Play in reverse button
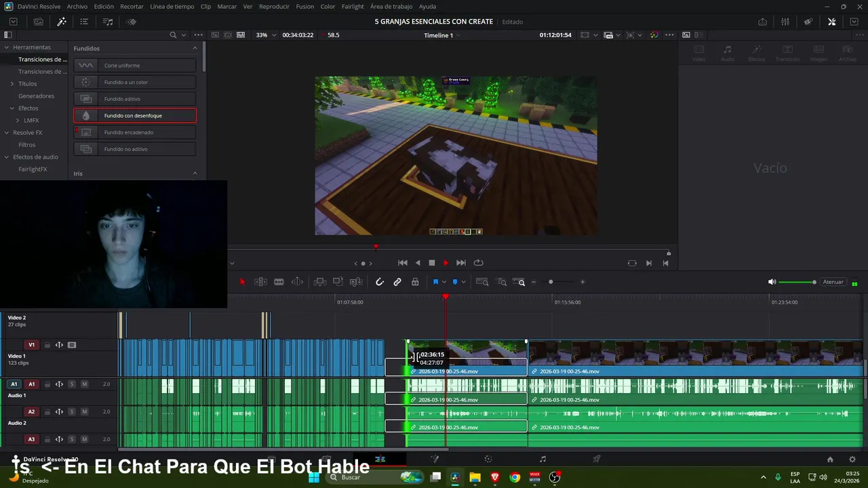Screen dimensions: 868x488 pyautogui.click(x=418, y=263)
